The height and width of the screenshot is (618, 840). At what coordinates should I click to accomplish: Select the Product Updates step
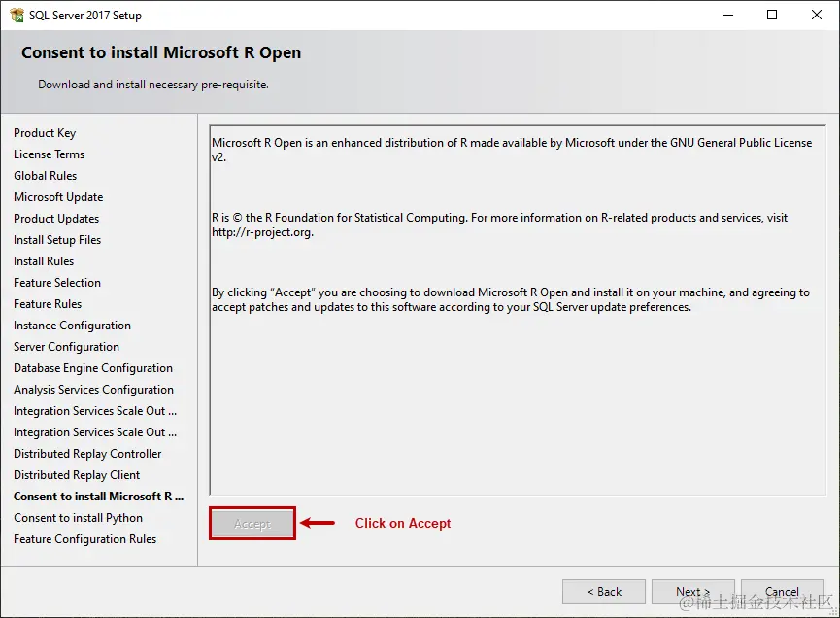(x=56, y=219)
